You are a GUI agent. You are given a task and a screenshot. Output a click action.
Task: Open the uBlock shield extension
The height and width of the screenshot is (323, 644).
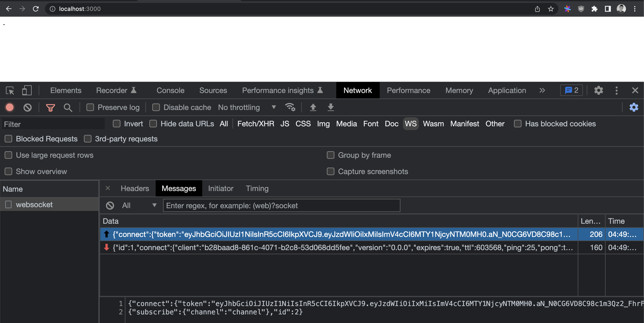[581, 9]
